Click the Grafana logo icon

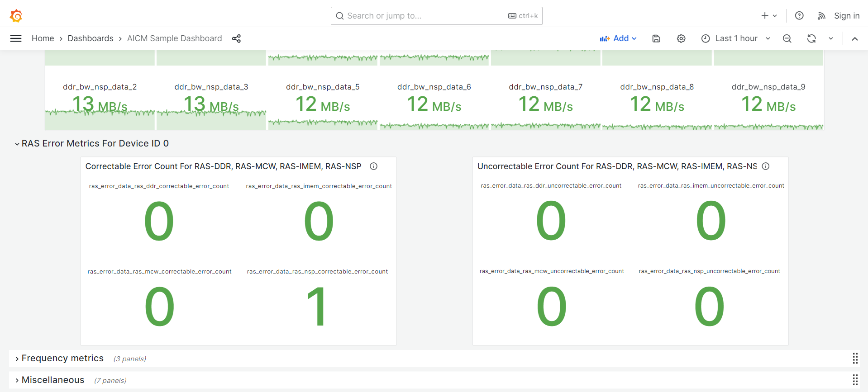pyautogui.click(x=16, y=16)
